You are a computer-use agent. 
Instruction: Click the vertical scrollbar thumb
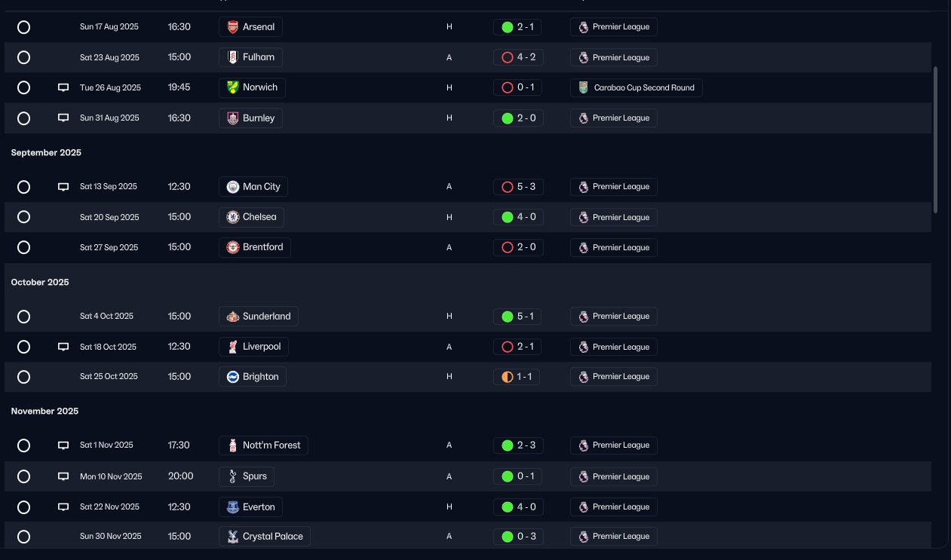pos(936,139)
